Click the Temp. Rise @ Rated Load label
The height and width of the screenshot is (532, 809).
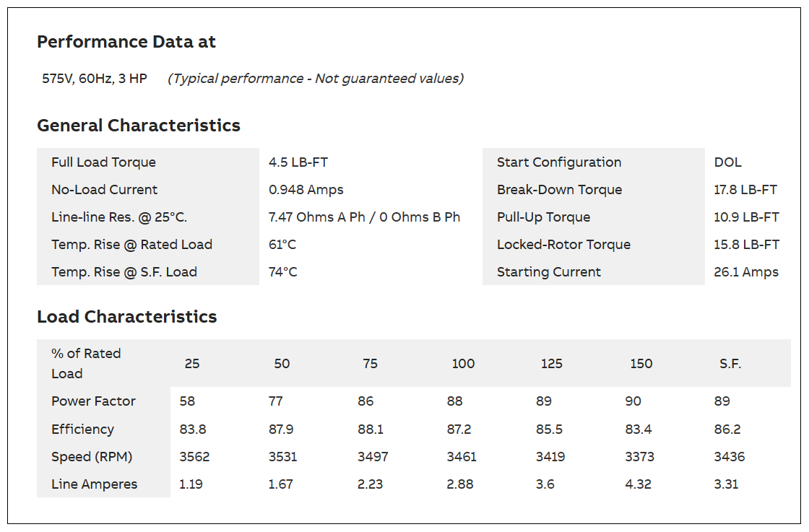click(x=131, y=245)
